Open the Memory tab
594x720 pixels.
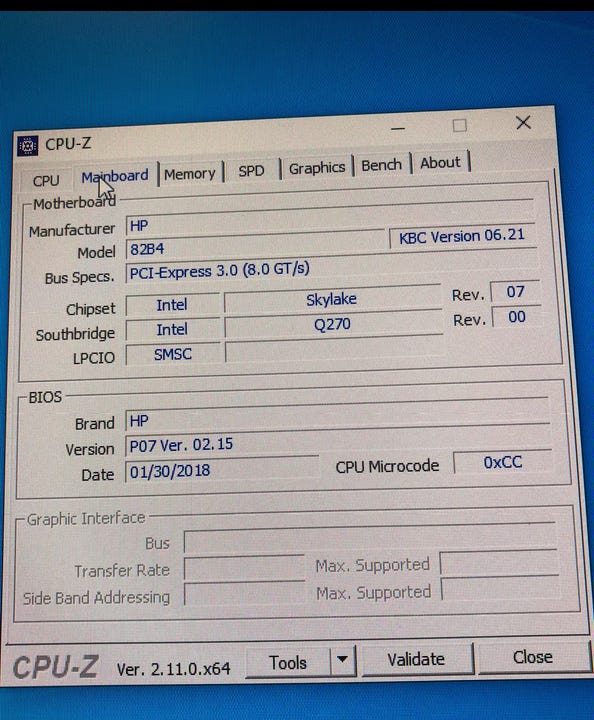coord(190,174)
